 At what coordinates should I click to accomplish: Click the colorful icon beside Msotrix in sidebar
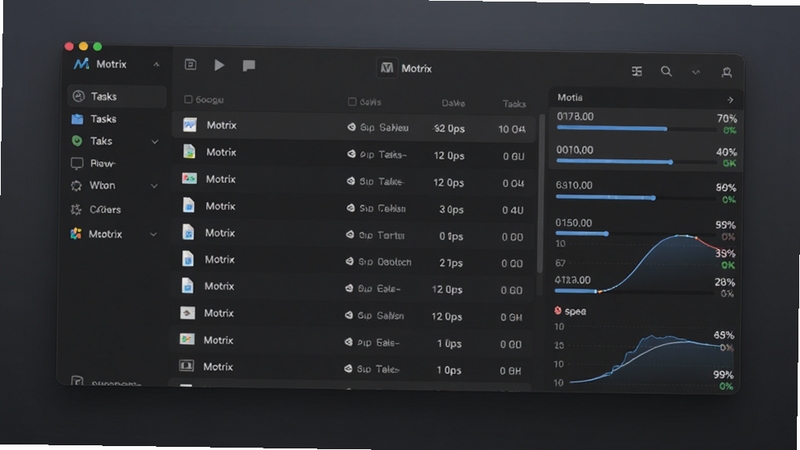(x=76, y=234)
